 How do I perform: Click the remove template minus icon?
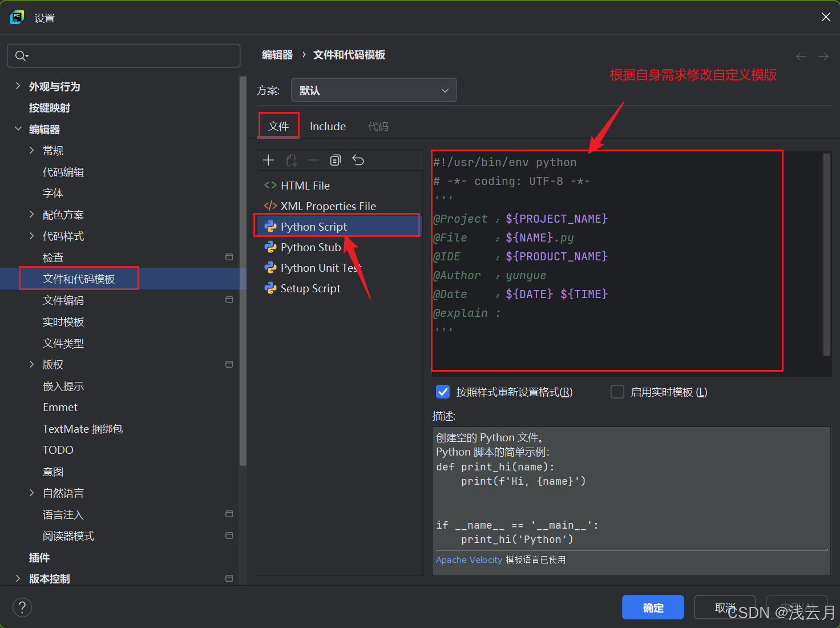[313, 160]
